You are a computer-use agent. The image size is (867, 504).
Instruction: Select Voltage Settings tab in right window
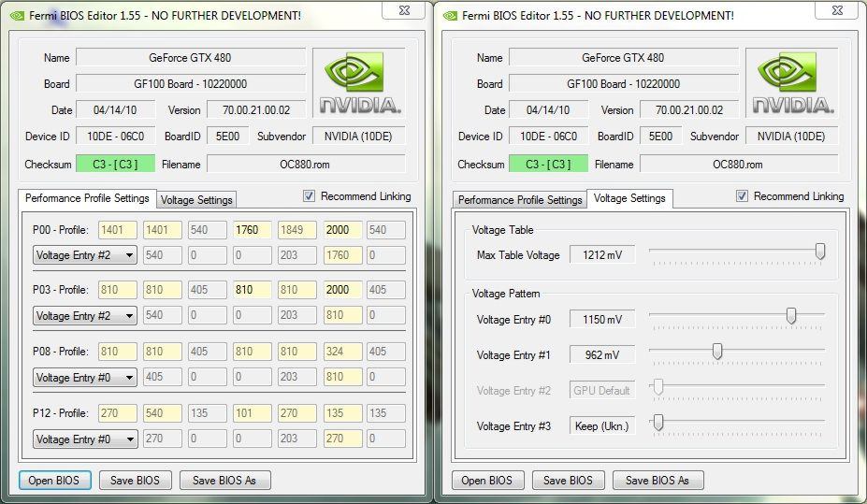pos(629,198)
